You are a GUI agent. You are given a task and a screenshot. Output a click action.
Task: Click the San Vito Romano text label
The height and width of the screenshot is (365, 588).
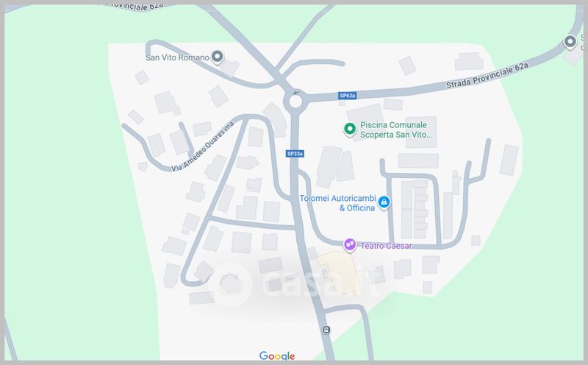tap(177, 57)
